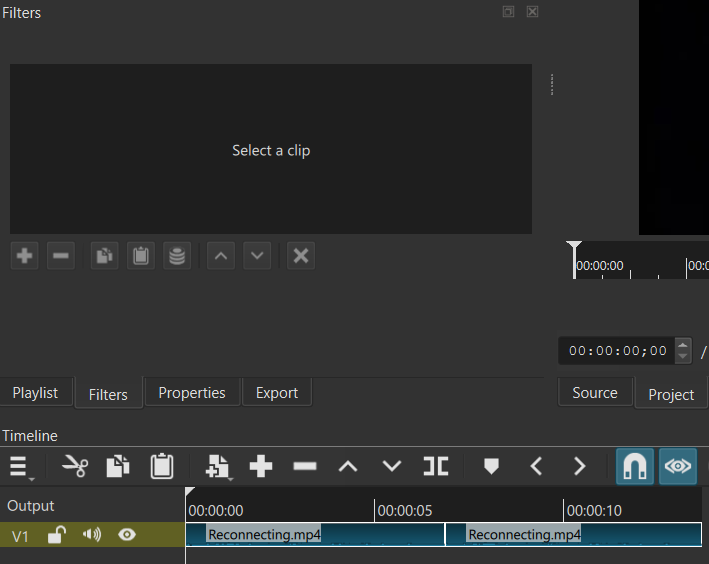Click the add filter plus button
The height and width of the screenshot is (564, 709).
(x=25, y=256)
